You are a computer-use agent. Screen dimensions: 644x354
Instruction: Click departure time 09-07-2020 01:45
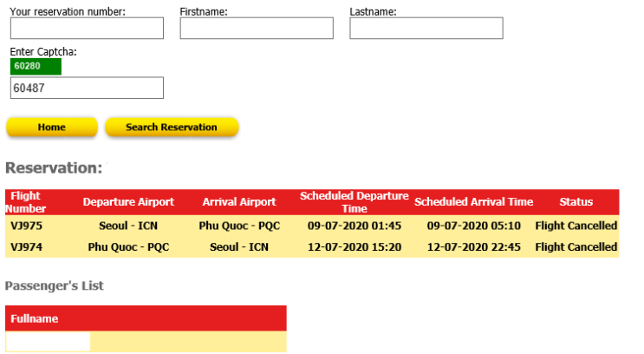coord(355,226)
